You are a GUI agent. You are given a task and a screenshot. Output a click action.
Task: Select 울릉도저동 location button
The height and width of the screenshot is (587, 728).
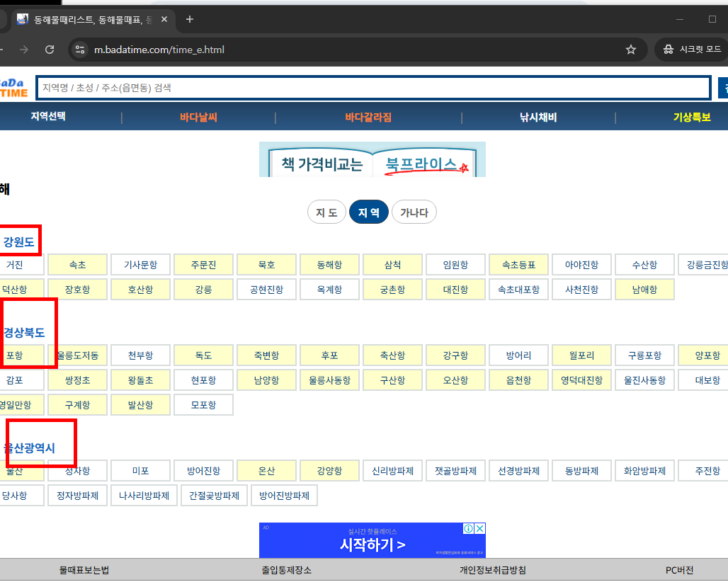pos(77,355)
